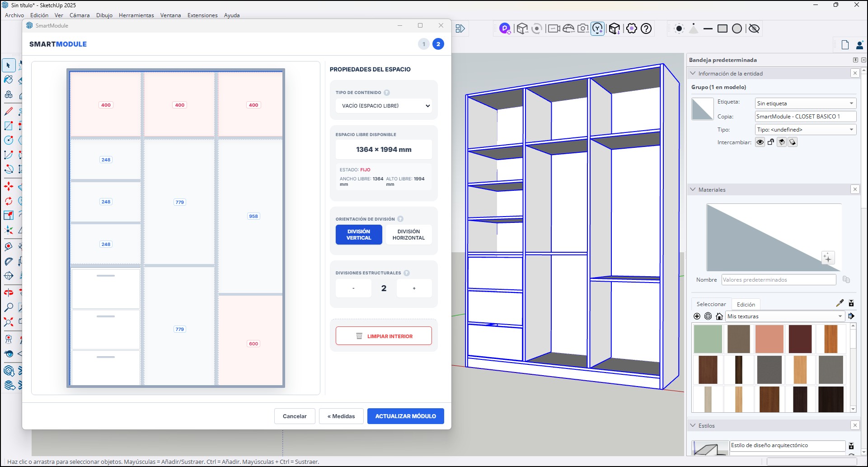Click the Copia name input field
This screenshot has width=868, height=467.
[x=806, y=116]
